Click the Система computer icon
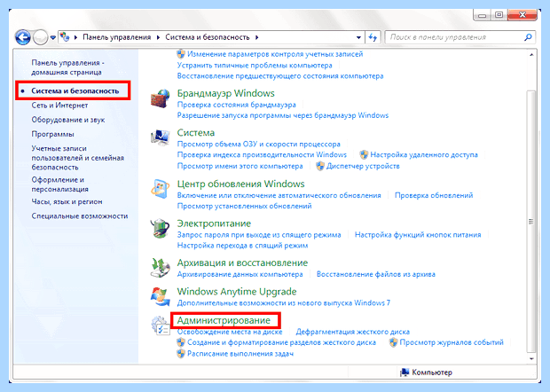The height and width of the screenshot is (392, 550). (161, 137)
